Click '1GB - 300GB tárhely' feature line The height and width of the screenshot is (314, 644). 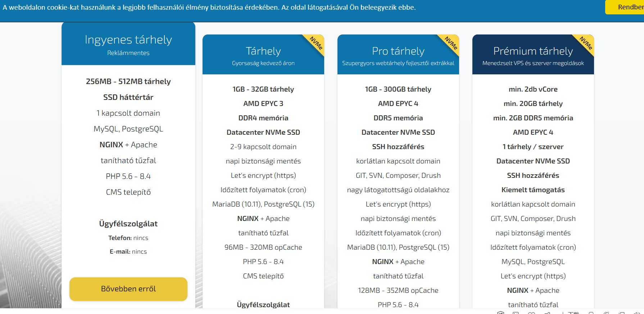click(398, 89)
